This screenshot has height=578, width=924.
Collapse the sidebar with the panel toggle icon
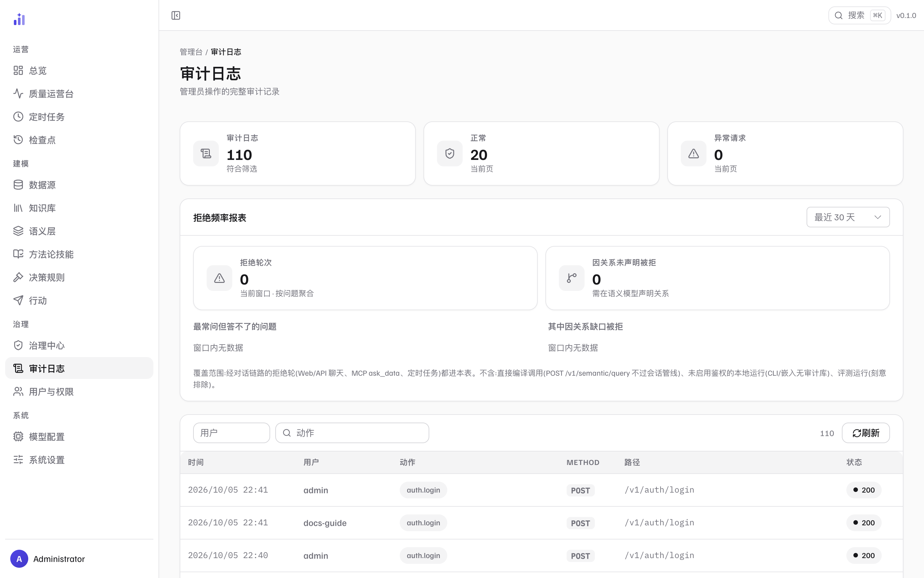point(175,15)
